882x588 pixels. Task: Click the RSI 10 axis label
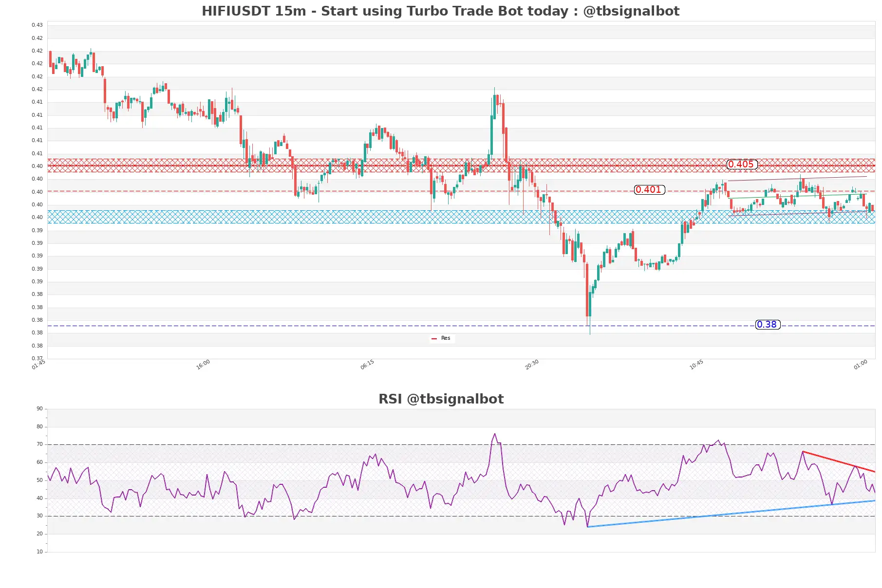39,552
